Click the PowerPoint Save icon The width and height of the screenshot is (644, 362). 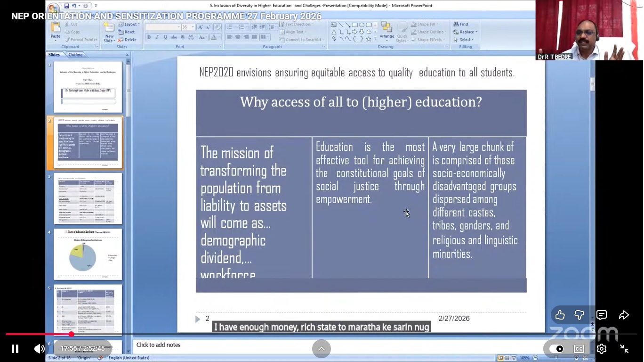coord(66,6)
